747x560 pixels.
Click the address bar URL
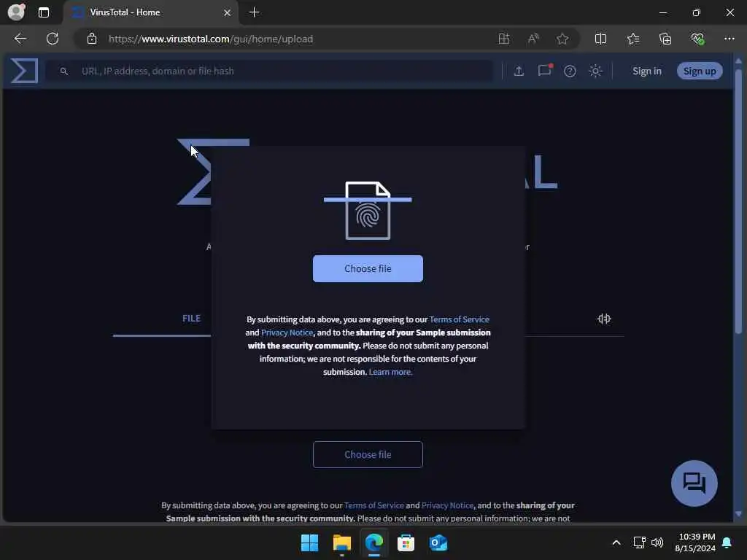(211, 39)
